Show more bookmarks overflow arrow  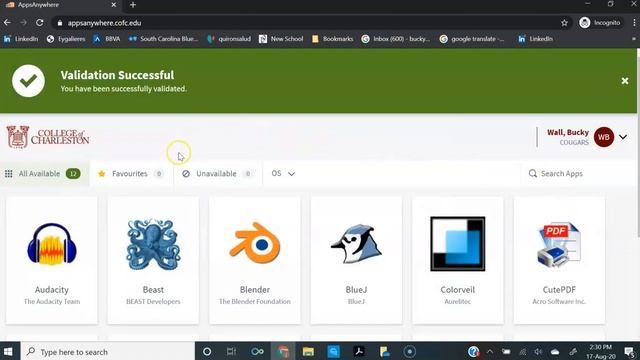pyautogui.click(x=634, y=39)
